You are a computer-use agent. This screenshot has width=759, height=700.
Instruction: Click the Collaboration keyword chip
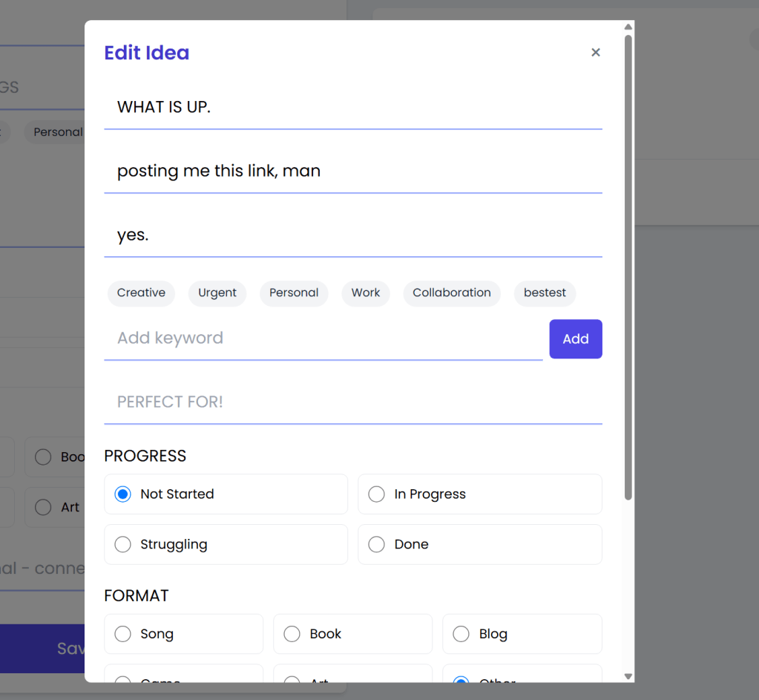coord(451,293)
